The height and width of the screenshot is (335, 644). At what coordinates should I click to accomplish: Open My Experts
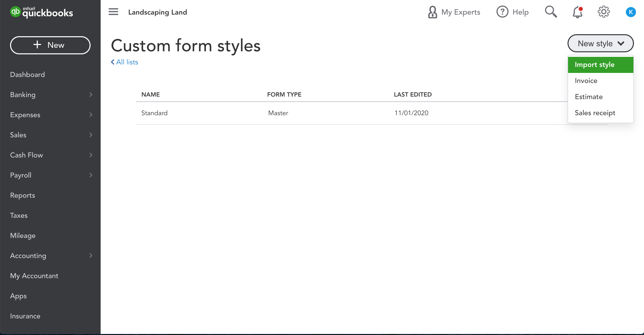click(x=454, y=12)
